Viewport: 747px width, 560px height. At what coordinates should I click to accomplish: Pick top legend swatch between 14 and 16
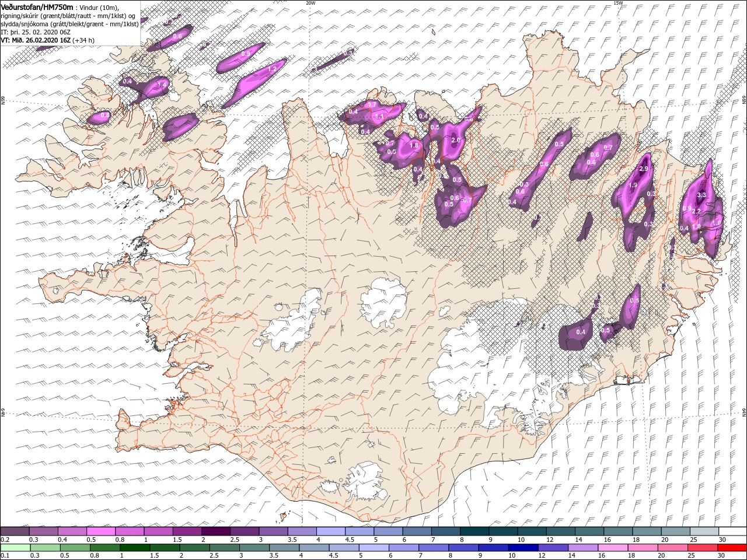pos(589,531)
